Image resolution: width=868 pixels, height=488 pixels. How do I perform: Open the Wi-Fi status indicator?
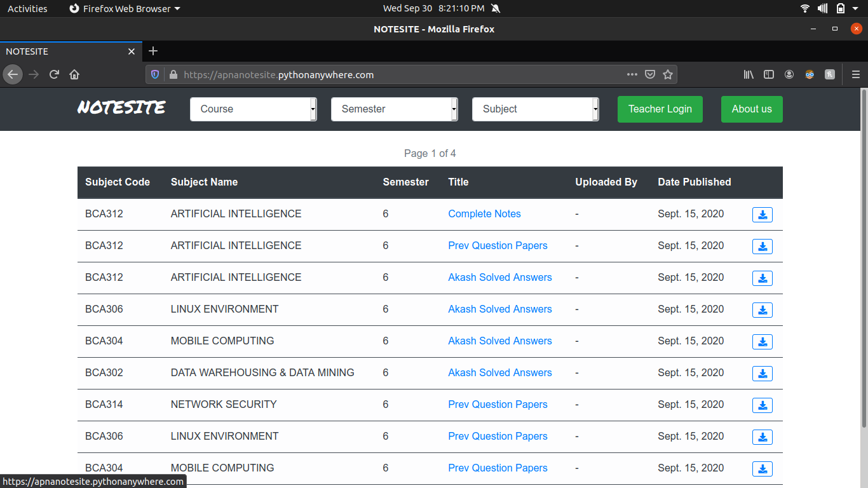pos(805,8)
